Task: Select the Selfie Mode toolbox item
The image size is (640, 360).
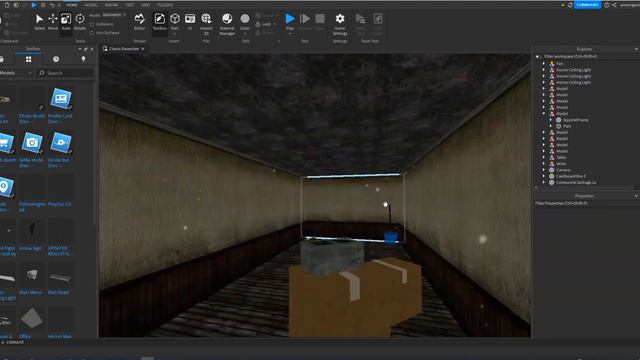Action: click(x=31, y=150)
